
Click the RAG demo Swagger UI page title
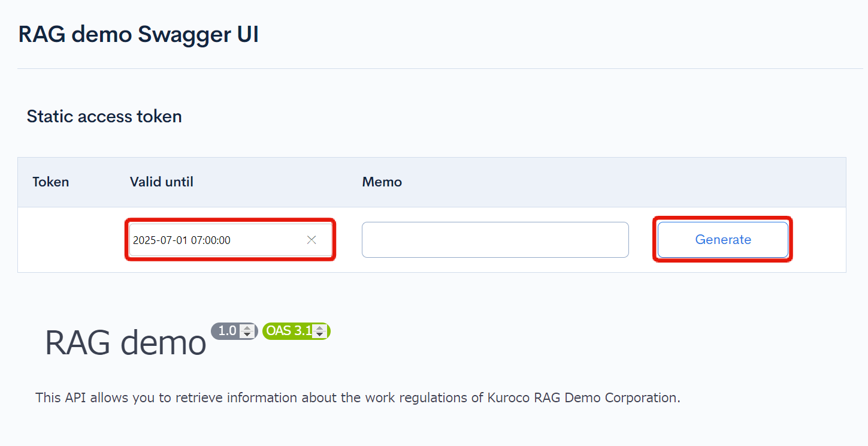(138, 34)
